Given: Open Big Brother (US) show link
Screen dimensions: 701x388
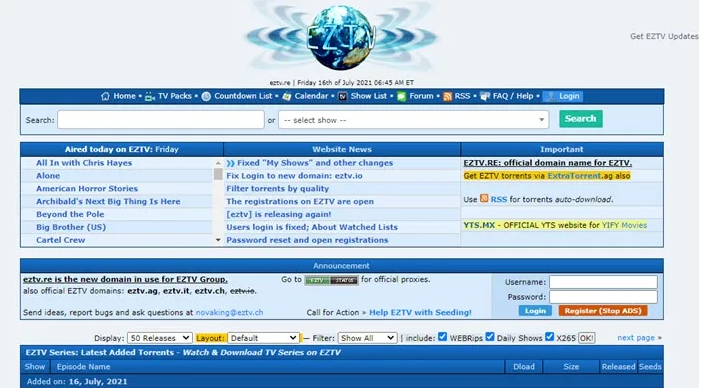Looking at the screenshot, I should coord(71,227).
